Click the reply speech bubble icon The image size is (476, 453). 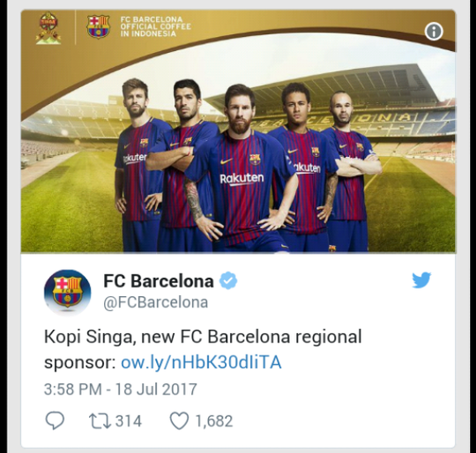tap(55, 420)
